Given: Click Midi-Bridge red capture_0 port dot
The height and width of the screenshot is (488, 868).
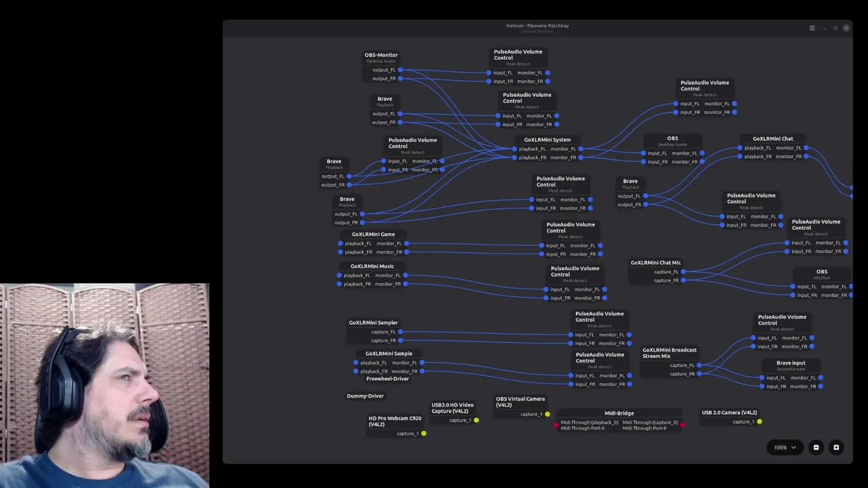Looking at the screenshot, I should (682, 426).
